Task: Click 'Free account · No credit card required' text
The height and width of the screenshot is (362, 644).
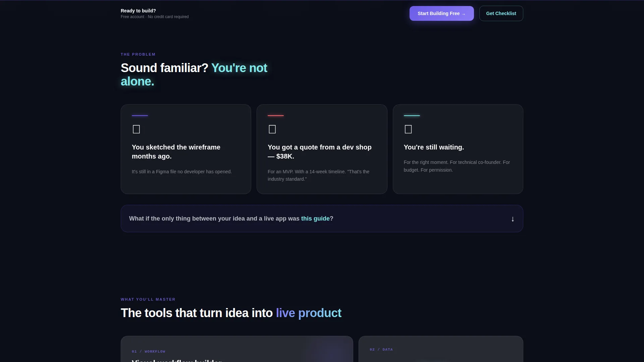Action: (155, 17)
